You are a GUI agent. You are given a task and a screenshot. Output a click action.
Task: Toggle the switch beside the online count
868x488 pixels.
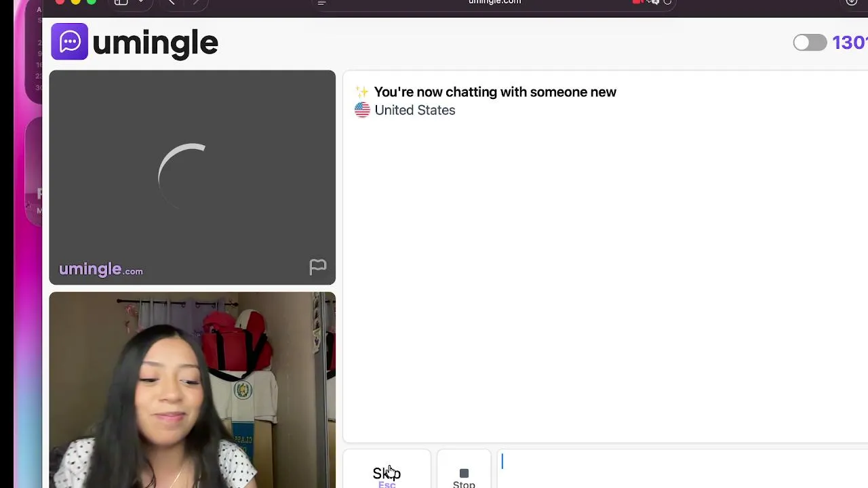point(810,43)
